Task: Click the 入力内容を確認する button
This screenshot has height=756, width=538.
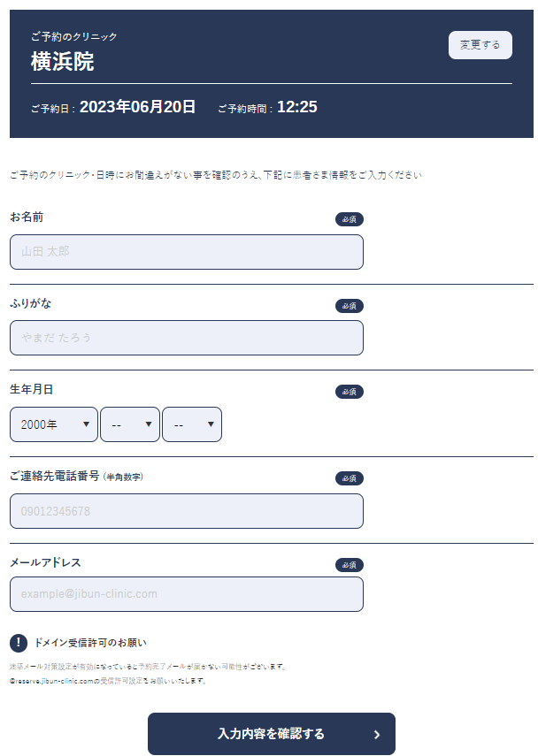Action: coord(271,733)
